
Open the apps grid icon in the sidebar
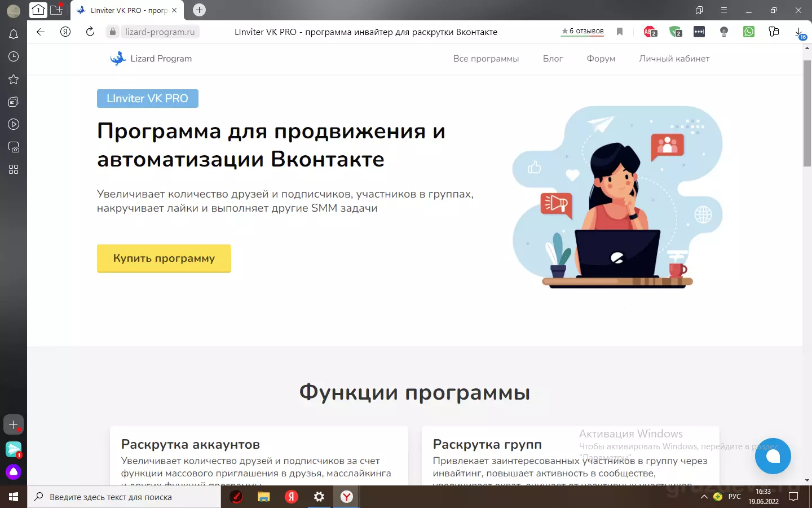pyautogui.click(x=14, y=169)
